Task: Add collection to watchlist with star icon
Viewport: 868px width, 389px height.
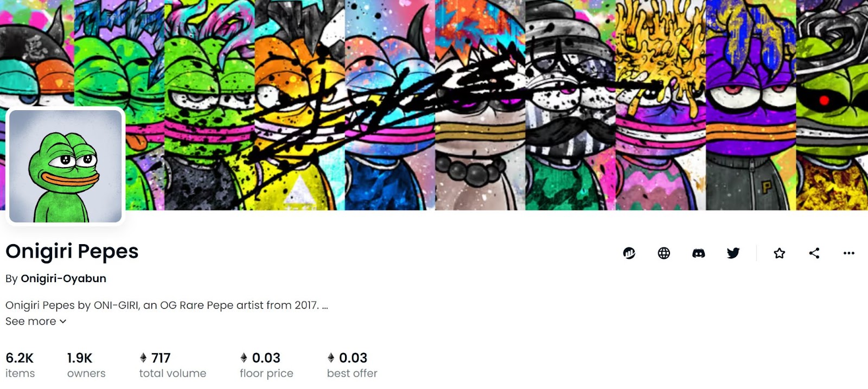Action: (780, 253)
